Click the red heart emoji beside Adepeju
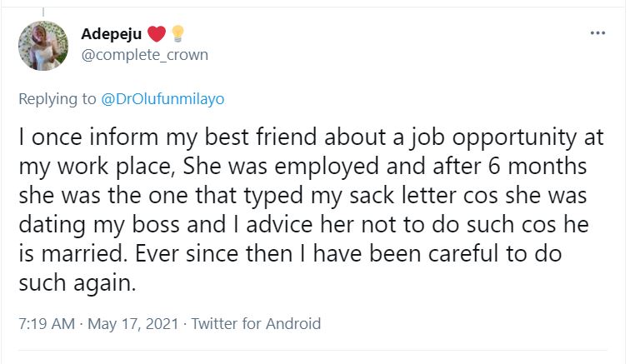 (157, 34)
